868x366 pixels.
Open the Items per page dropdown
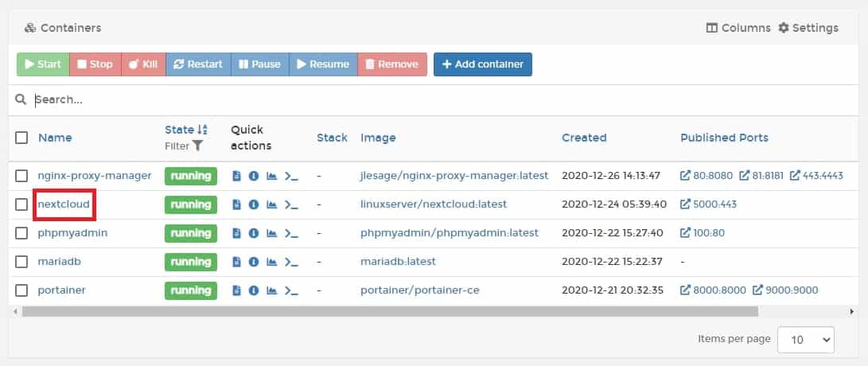pyautogui.click(x=805, y=340)
